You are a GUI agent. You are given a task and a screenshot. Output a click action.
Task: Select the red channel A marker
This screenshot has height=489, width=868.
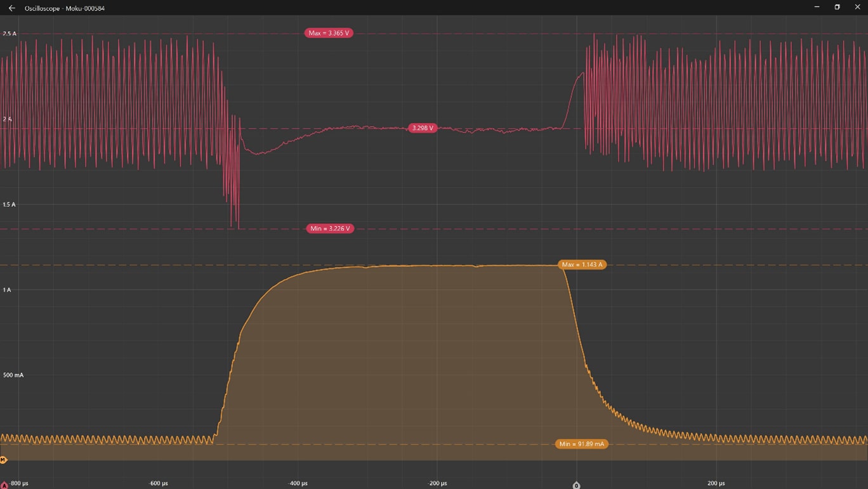click(4, 485)
